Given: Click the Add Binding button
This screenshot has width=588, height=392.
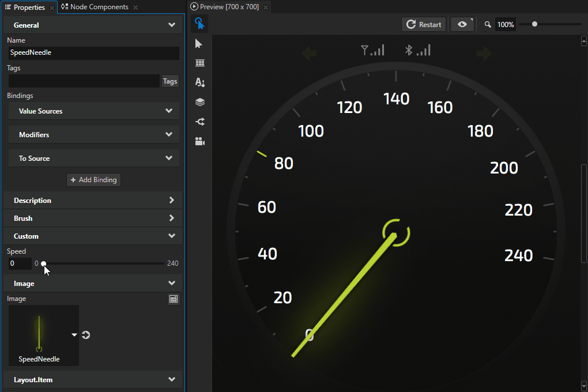Looking at the screenshot, I should click(x=93, y=179).
